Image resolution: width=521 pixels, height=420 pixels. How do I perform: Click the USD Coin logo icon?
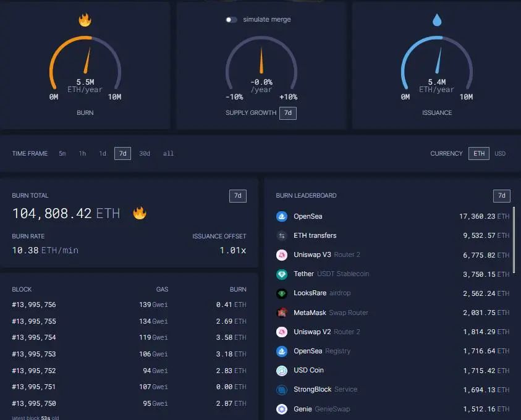282,370
